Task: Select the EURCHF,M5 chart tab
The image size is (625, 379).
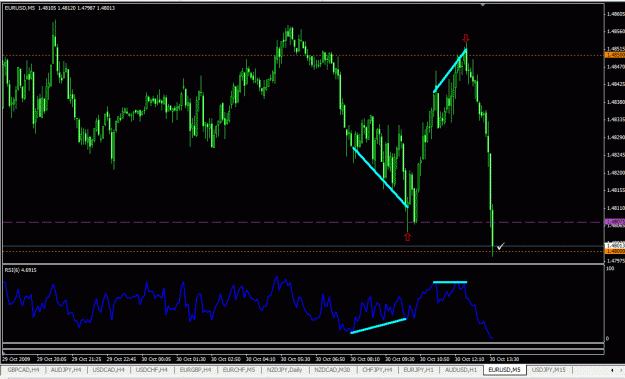Action: pyautogui.click(x=238, y=370)
